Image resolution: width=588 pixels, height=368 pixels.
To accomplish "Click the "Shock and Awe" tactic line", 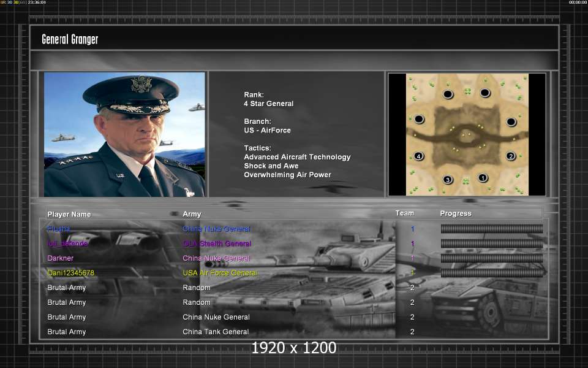I will 271,166.
